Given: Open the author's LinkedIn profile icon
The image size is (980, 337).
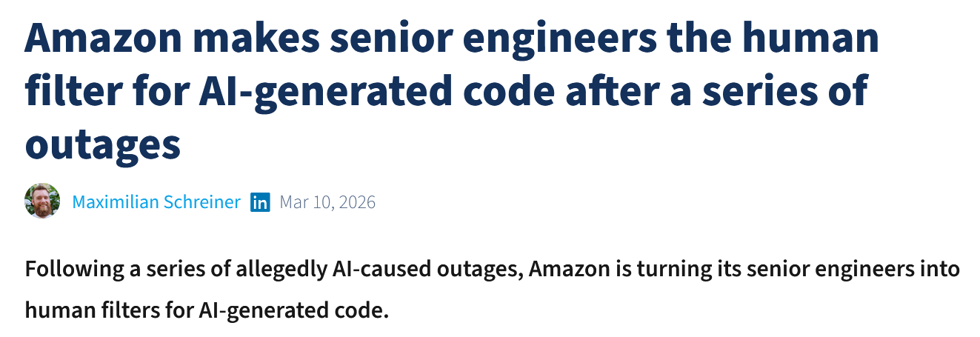Looking at the screenshot, I should click(260, 201).
